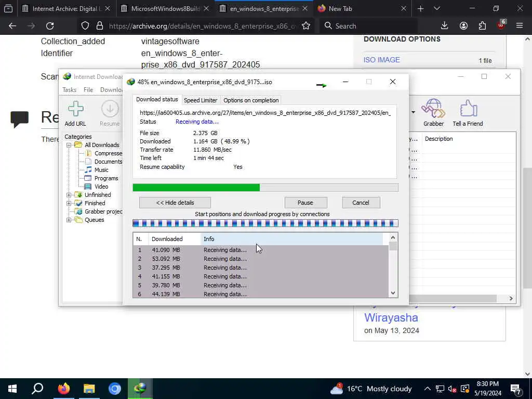Click the Downloaded column header

(x=175, y=239)
